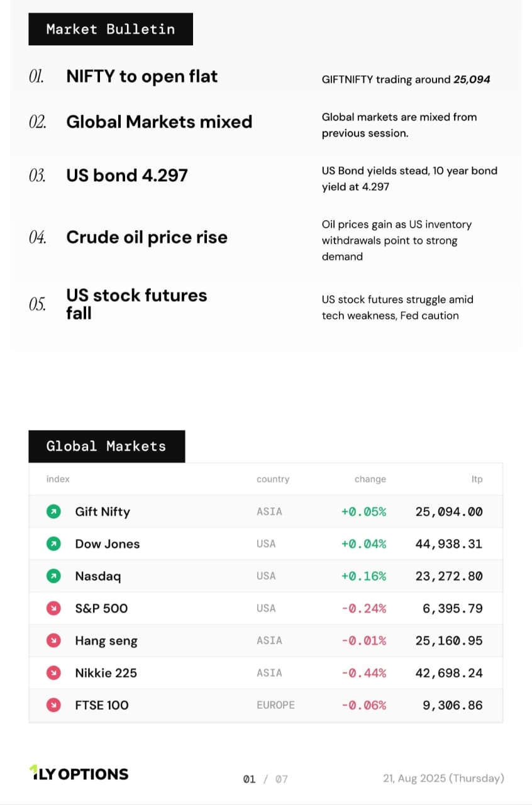Viewport: 532px width, 805px height.
Task: Open the US stock futures fall headline
Action: coord(136,304)
